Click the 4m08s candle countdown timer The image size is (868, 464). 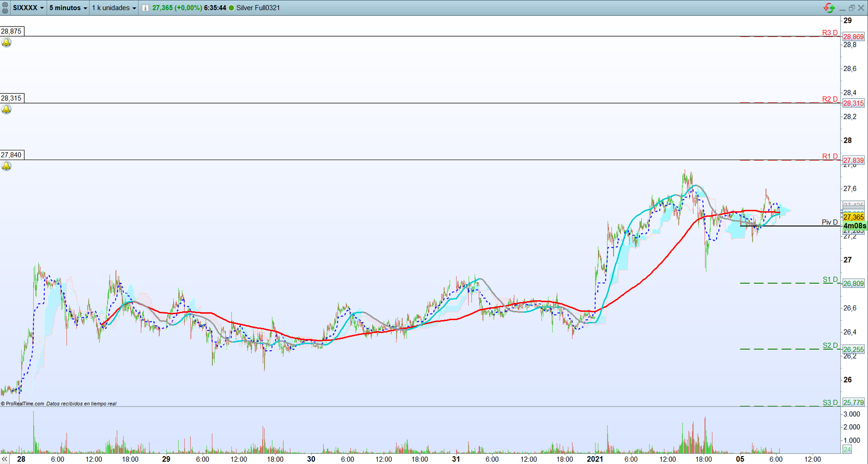pos(855,226)
